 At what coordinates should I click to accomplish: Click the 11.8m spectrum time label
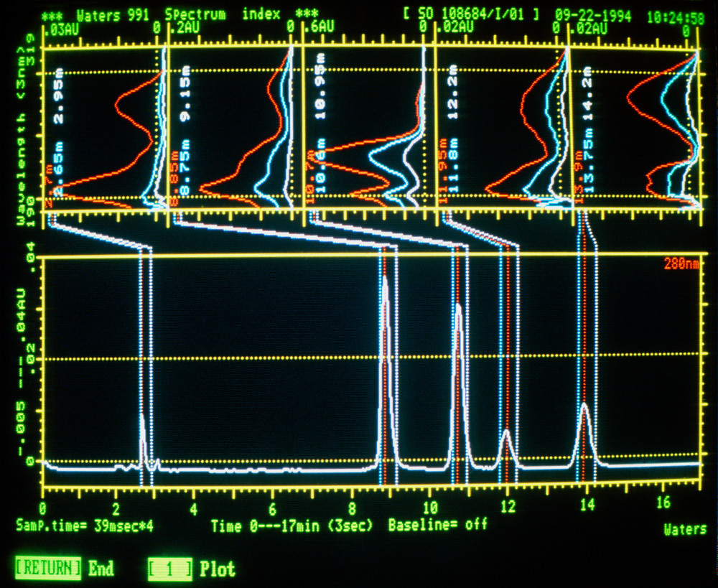[454, 165]
